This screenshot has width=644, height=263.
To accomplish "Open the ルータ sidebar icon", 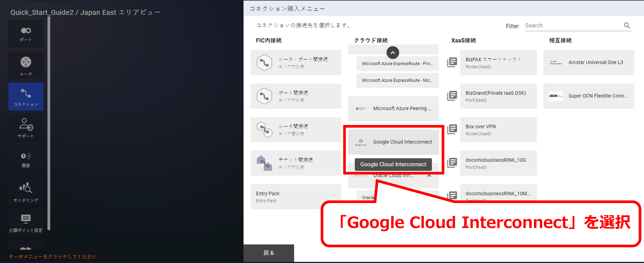I will (x=26, y=65).
